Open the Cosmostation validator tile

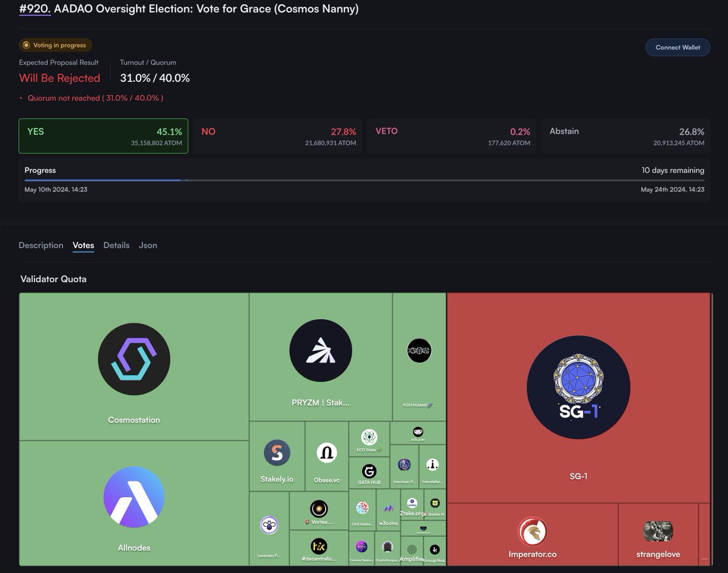134,367
